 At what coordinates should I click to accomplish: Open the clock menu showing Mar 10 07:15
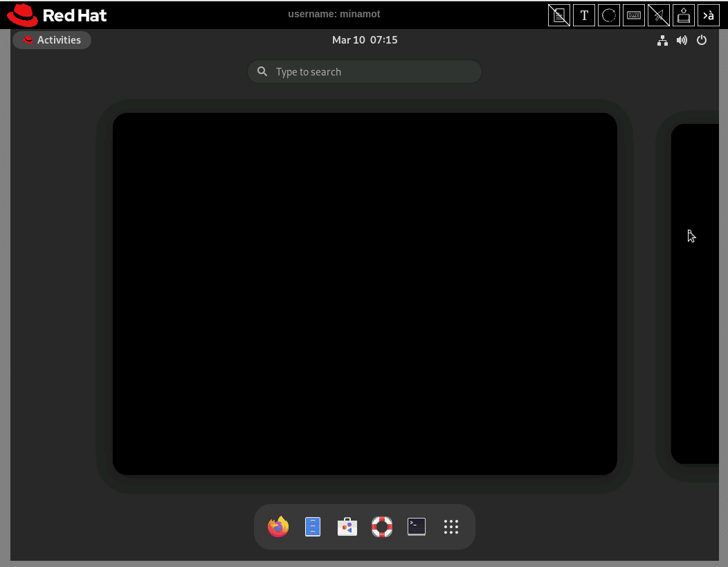coord(365,40)
